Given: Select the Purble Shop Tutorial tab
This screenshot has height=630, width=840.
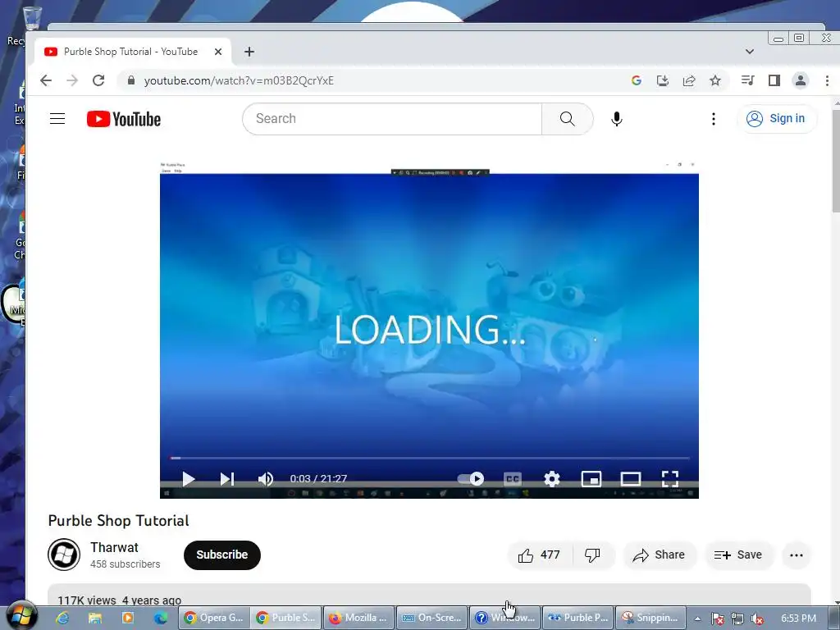Looking at the screenshot, I should pyautogui.click(x=130, y=52).
